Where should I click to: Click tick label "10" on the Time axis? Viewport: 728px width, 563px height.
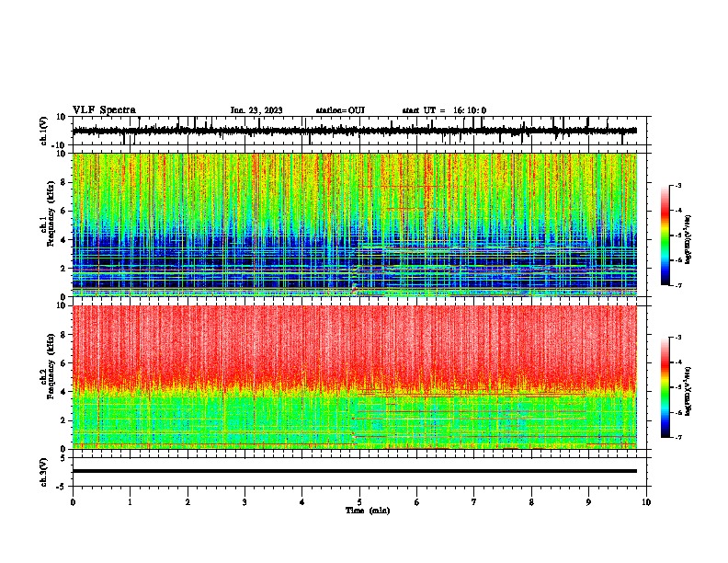(x=646, y=502)
